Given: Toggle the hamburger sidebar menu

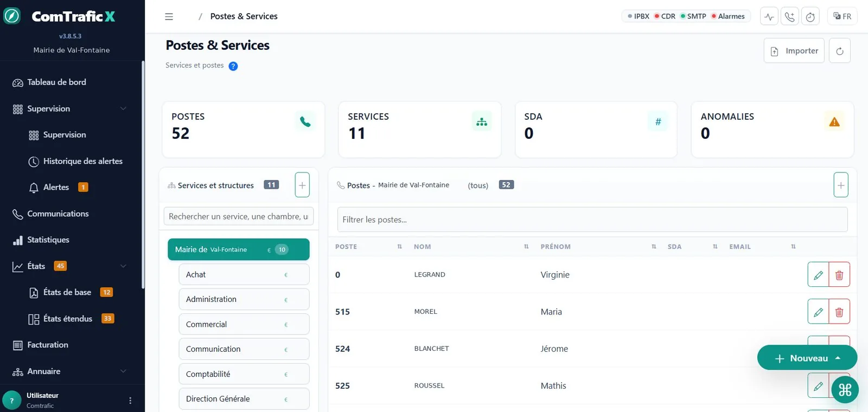Looking at the screenshot, I should point(169,17).
